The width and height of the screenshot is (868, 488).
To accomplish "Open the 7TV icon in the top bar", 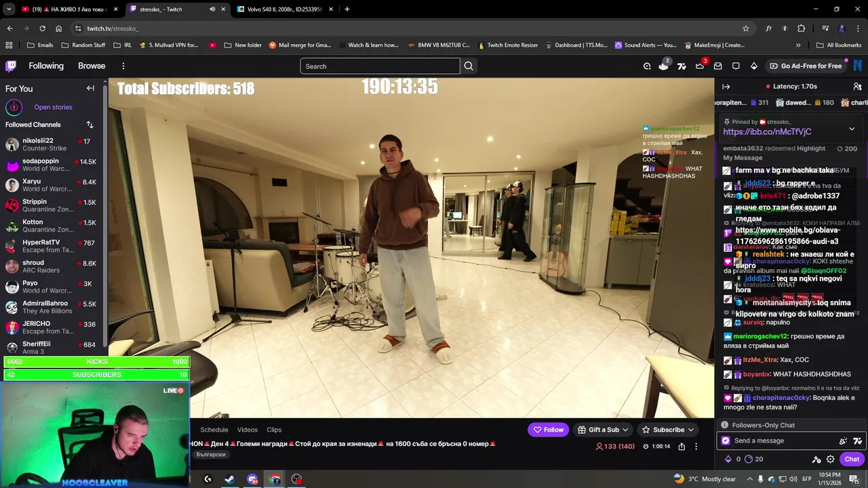I will click(x=682, y=66).
